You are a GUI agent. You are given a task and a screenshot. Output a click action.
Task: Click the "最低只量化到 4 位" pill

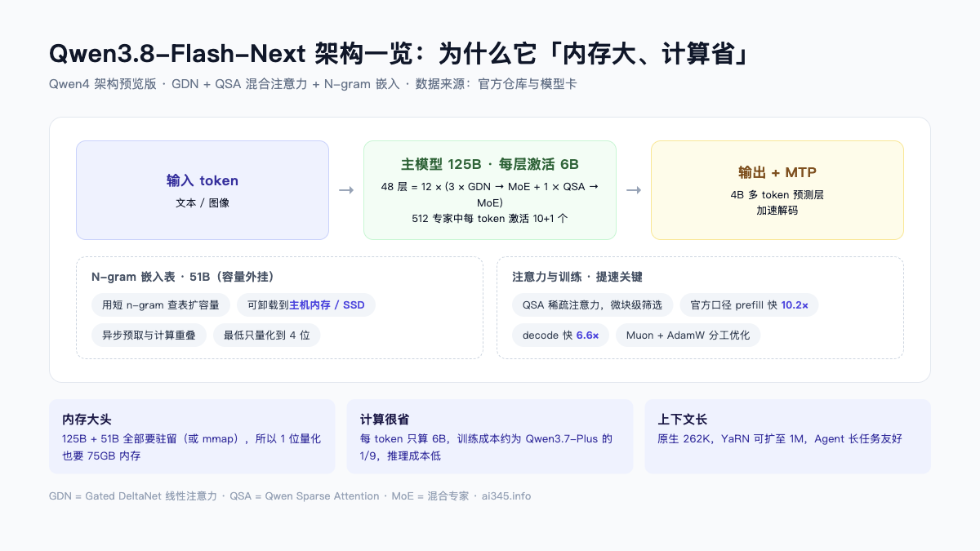point(267,335)
